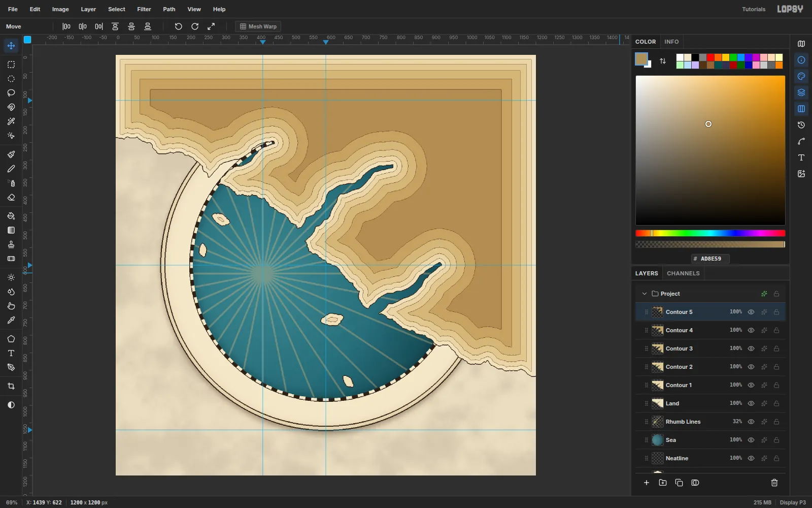
Task: Select the Spray can tool
Action: pyautogui.click(x=11, y=183)
